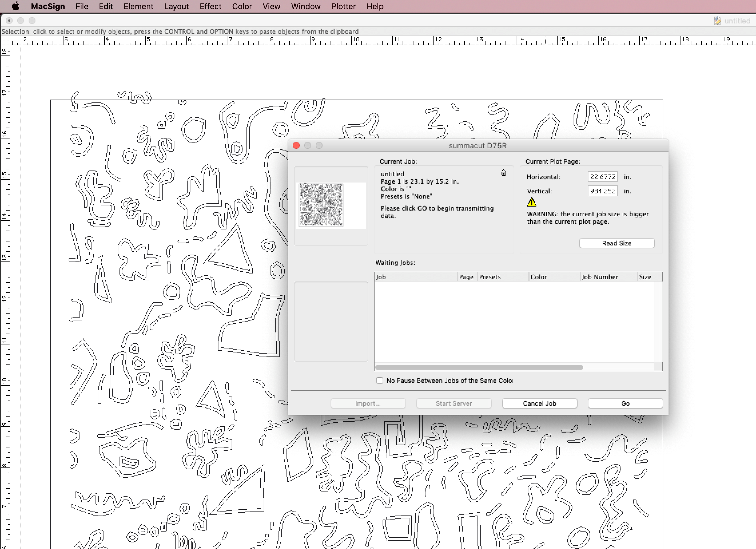756x549 pixels.
Task: Click the Cancel Job button
Action: tap(539, 403)
